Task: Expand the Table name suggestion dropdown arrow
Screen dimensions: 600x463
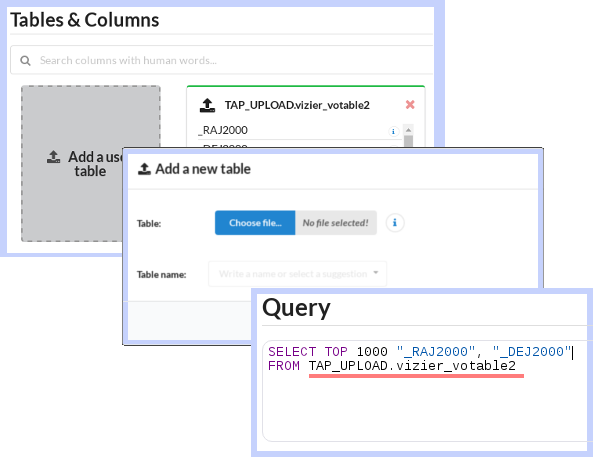Action: (376, 273)
